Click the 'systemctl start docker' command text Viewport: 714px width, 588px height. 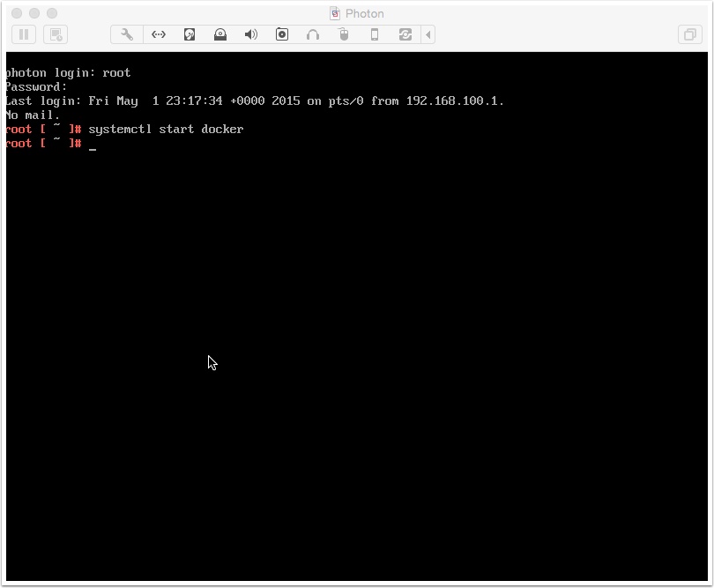(x=166, y=130)
